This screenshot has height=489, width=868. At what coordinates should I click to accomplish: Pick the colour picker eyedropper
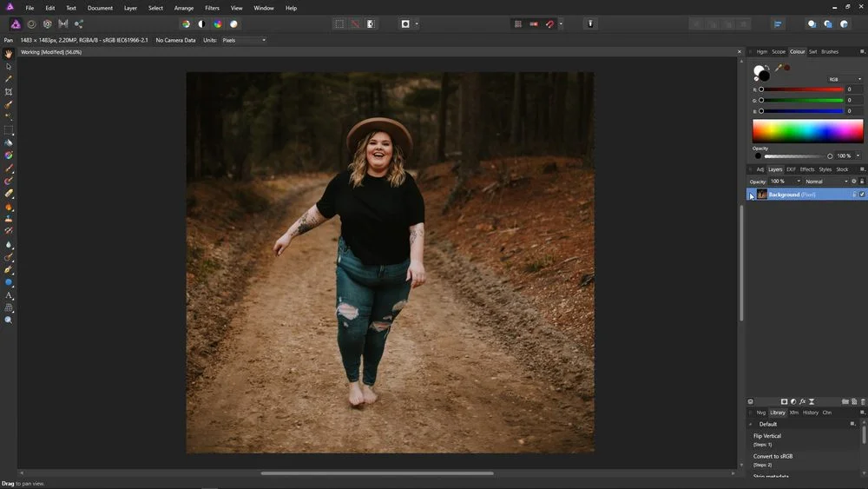779,68
